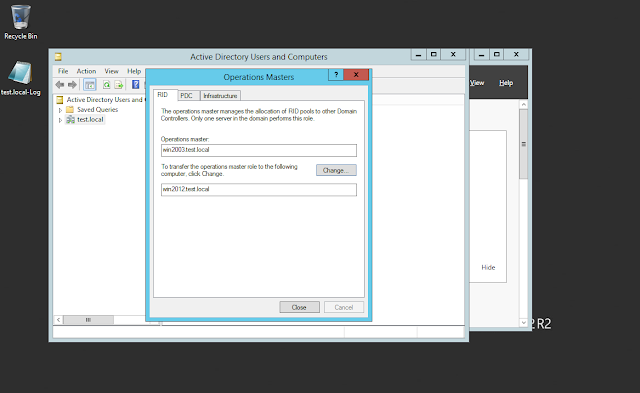
Task: Open the File menu
Action: click(63, 71)
